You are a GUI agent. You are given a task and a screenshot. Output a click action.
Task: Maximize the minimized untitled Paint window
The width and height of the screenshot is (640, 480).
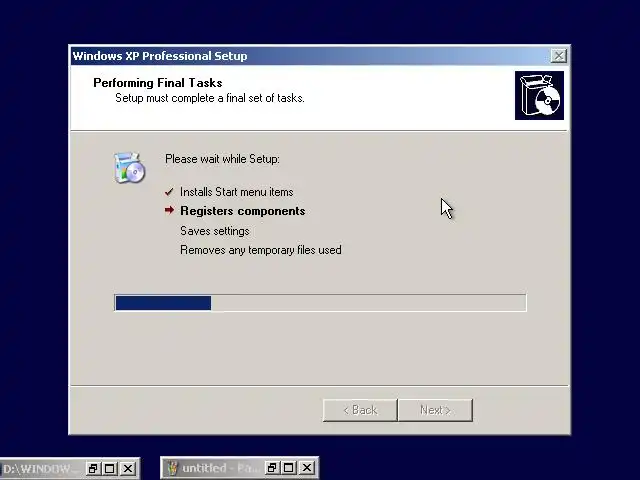[x=289, y=468]
